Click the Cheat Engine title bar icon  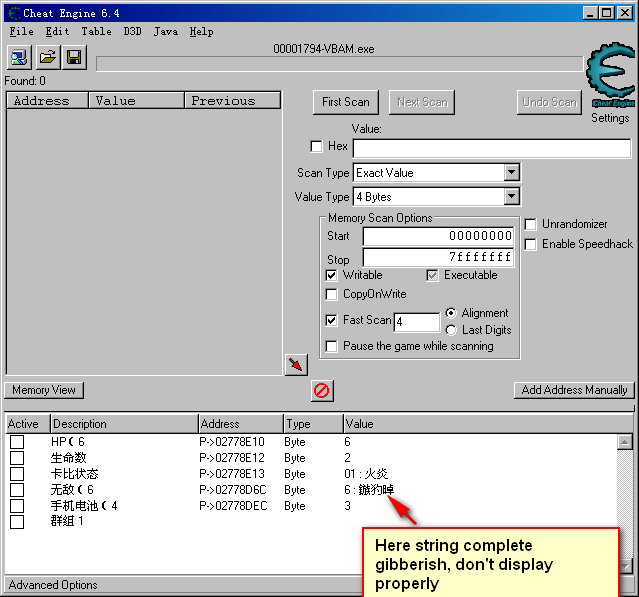(x=12, y=12)
